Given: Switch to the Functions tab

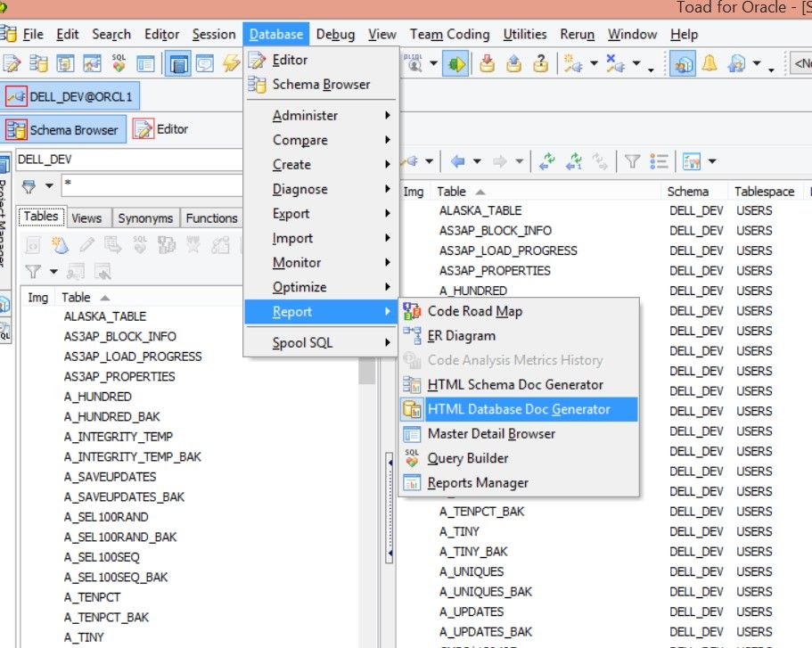Looking at the screenshot, I should 212,218.
